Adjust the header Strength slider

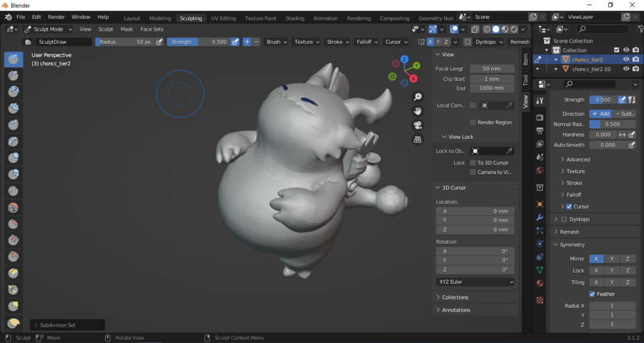(198, 42)
